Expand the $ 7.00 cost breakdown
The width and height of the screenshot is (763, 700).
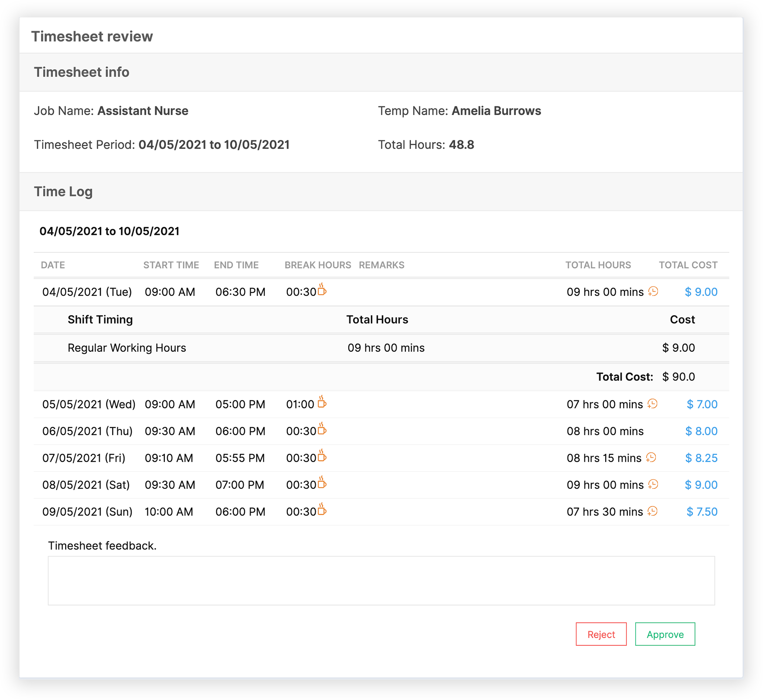coord(702,404)
